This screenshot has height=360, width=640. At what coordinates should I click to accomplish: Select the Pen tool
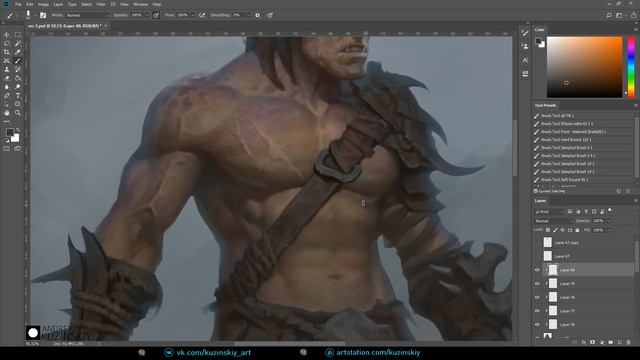coord(7,96)
